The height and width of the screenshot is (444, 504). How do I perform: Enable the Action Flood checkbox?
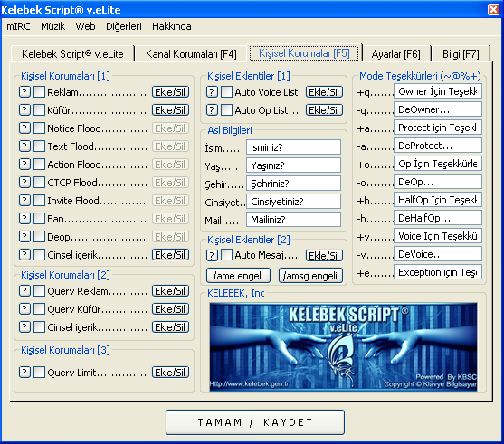39,165
